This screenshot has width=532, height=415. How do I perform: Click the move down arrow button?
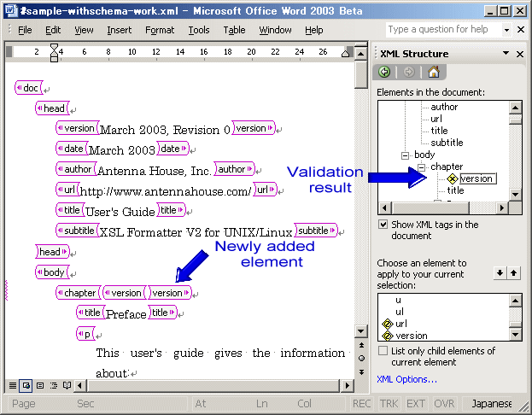click(500, 272)
